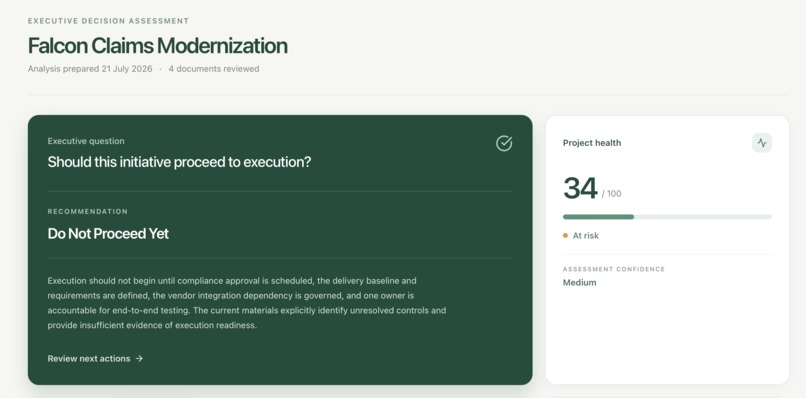
Task: Click the arrow beside Review next actions
Action: (139, 358)
